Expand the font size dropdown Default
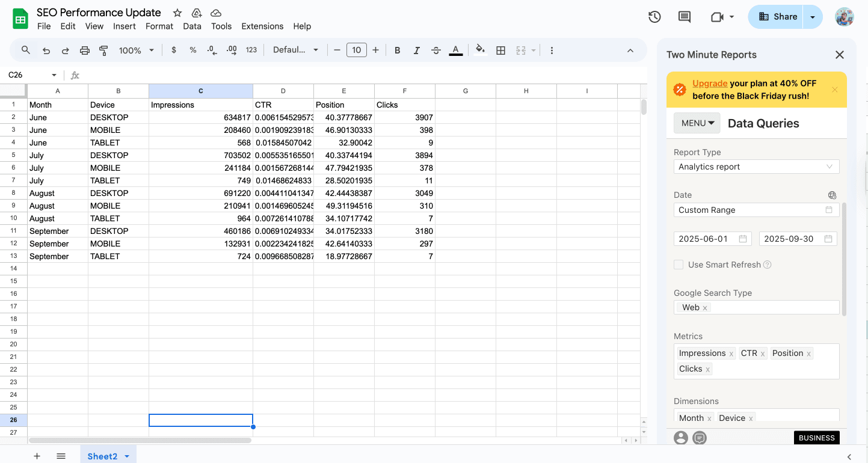Screen dimensions: 868x463 coord(296,50)
